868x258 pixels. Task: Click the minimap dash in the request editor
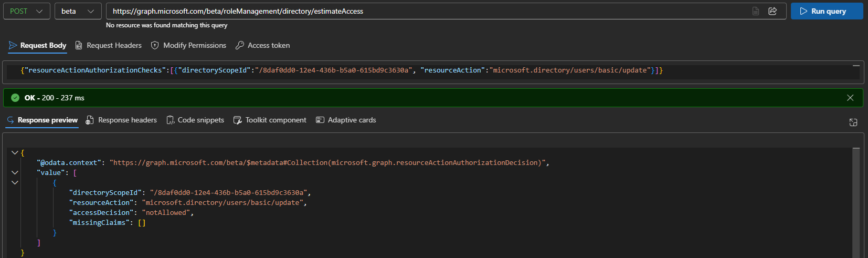pyautogui.click(x=856, y=66)
